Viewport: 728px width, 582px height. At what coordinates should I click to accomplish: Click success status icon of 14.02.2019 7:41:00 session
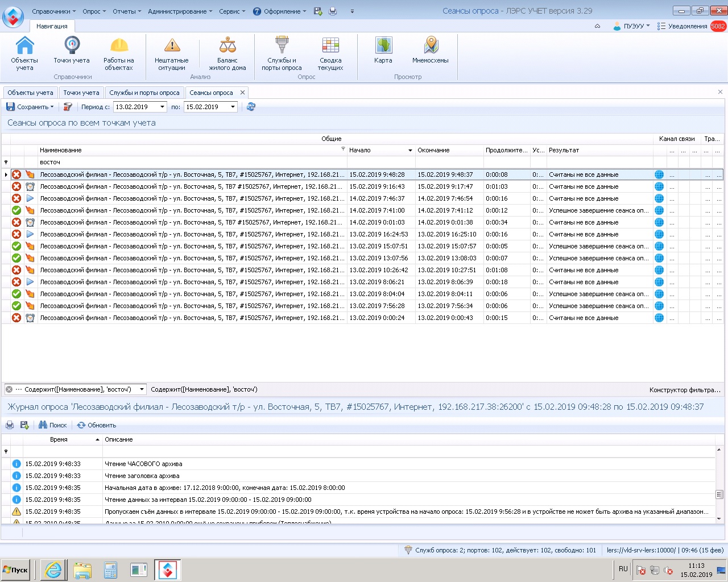point(16,210)
